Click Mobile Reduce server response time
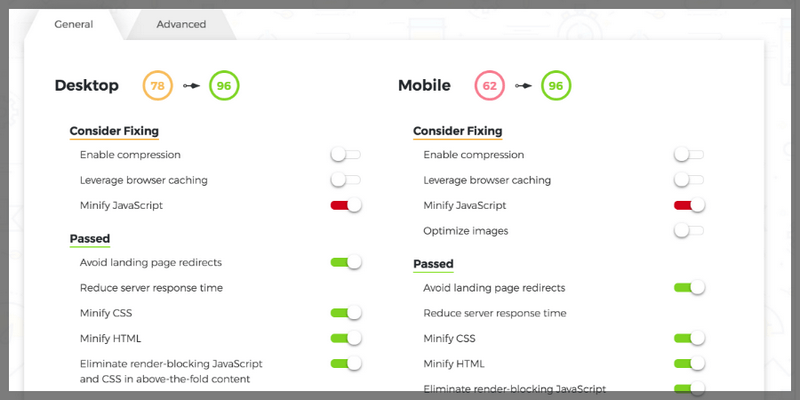 coord(495,313)
